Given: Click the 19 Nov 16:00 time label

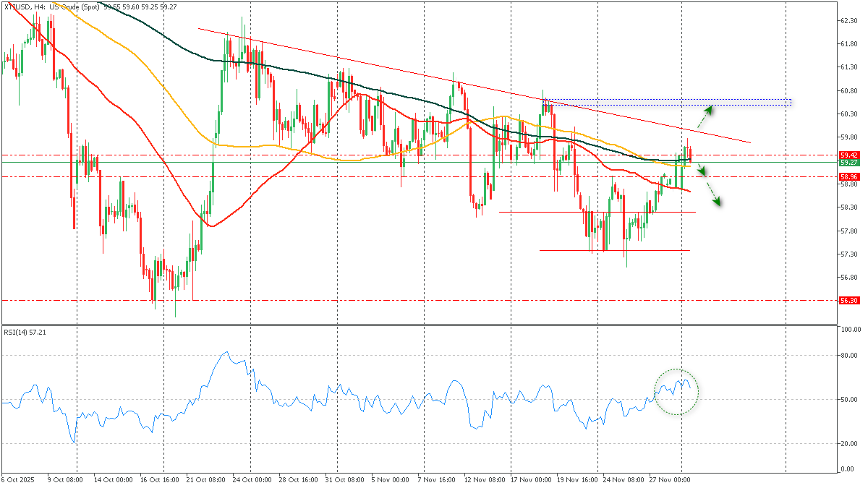Looking at the screenshot, I should pyautogui.click(x=576, y=480).
